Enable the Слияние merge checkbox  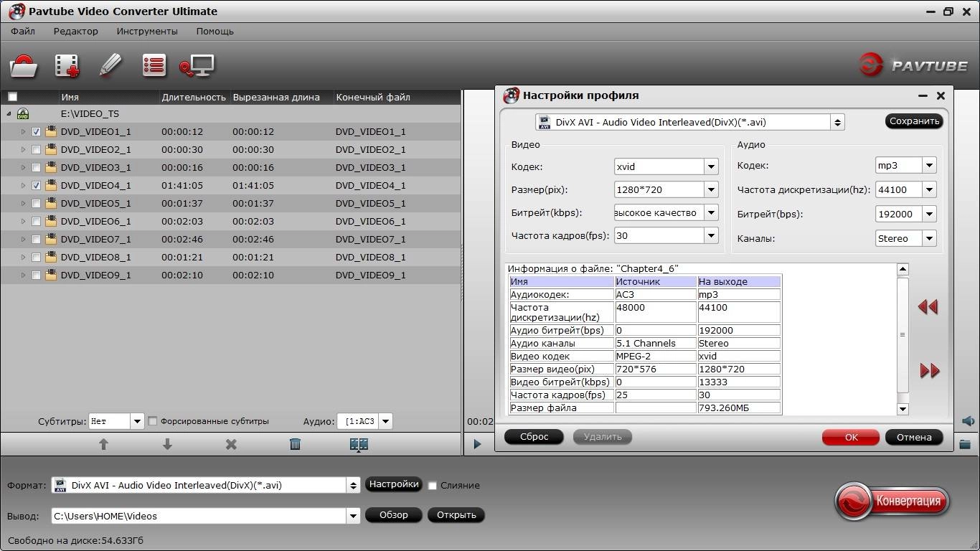coord(433,486)
